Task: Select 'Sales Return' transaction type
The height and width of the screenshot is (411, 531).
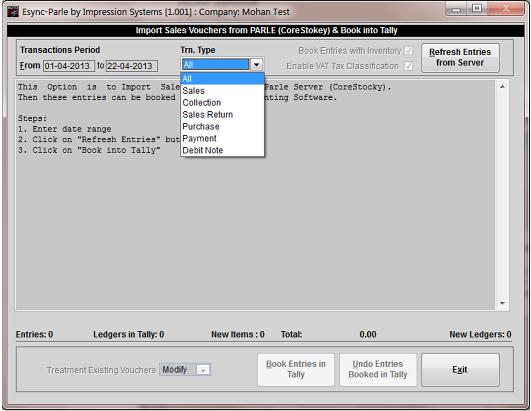Action: click(x=222, y=114)
